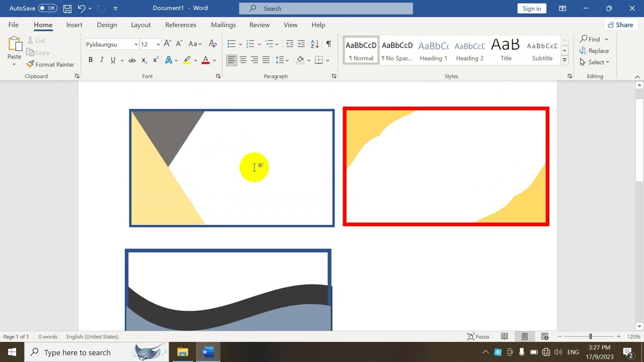Open line spacing dropdown
Viewport: 644px width, 362px height.
282,60
